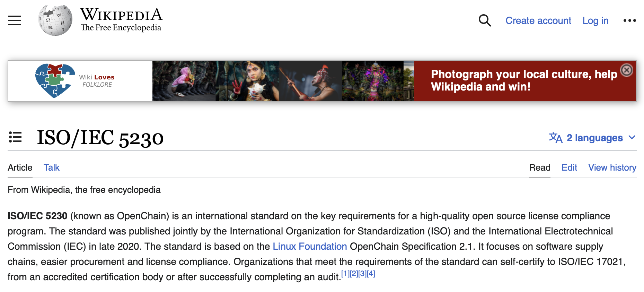The width and height of the screenshot is (644, 292).
Task: Click the Wikipedia globe logo
Action: pos(55,20)
